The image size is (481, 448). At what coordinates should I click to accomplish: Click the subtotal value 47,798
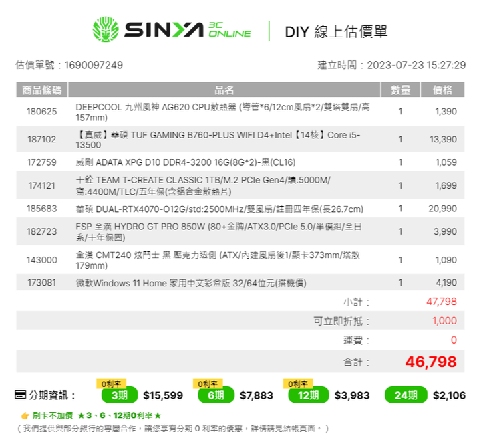pyautogui.click(x=442, y=302)
